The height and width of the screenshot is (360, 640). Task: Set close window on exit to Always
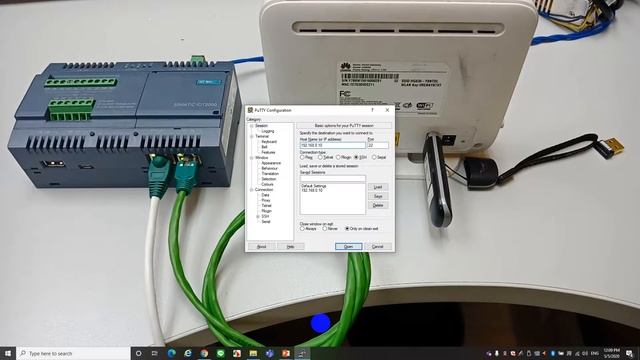(308, 229)
